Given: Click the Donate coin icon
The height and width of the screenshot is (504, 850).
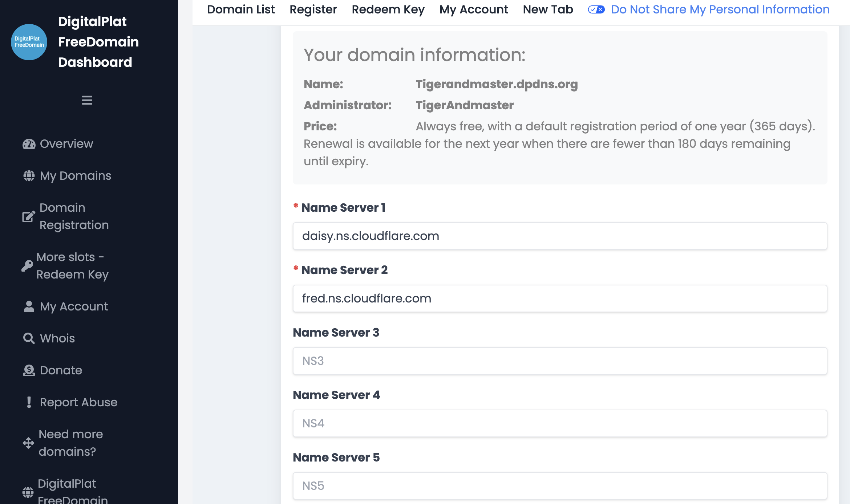Looking at the screenshot, I should (x=29, y=370).
